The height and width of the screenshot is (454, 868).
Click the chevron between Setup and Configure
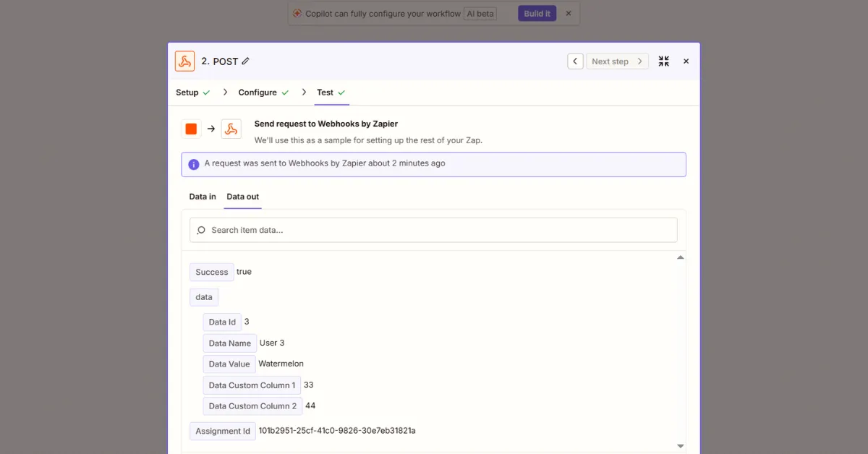[x=225, y=93]
